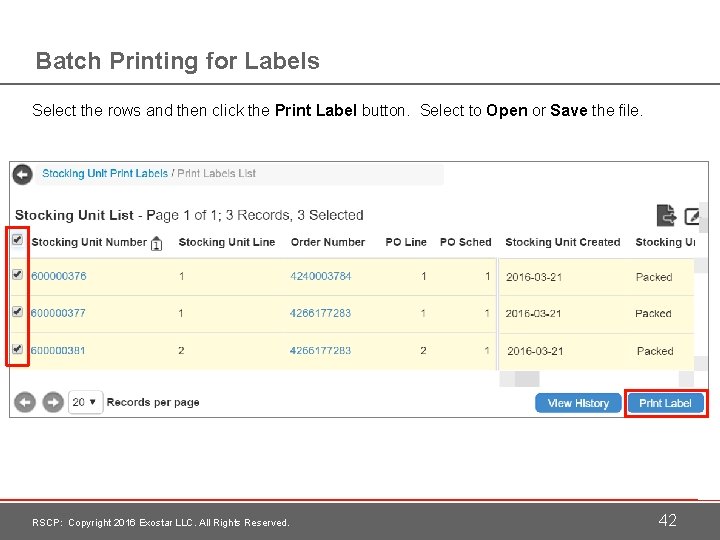The height and width of the screenshot is (540, 720).
Task: Click the back arrow beside the breadcrumb
Action: (22, 174)
